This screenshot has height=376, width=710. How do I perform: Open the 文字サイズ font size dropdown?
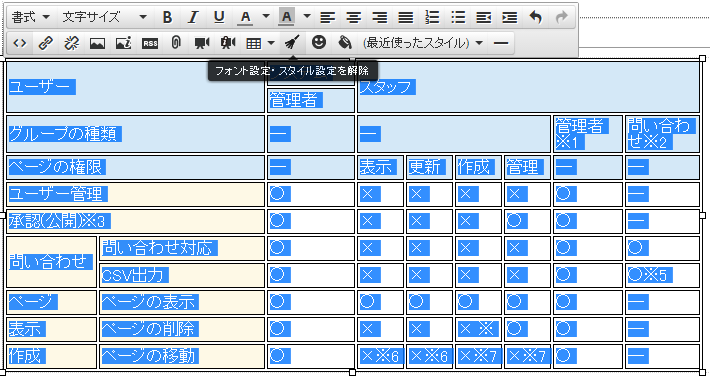105,17
